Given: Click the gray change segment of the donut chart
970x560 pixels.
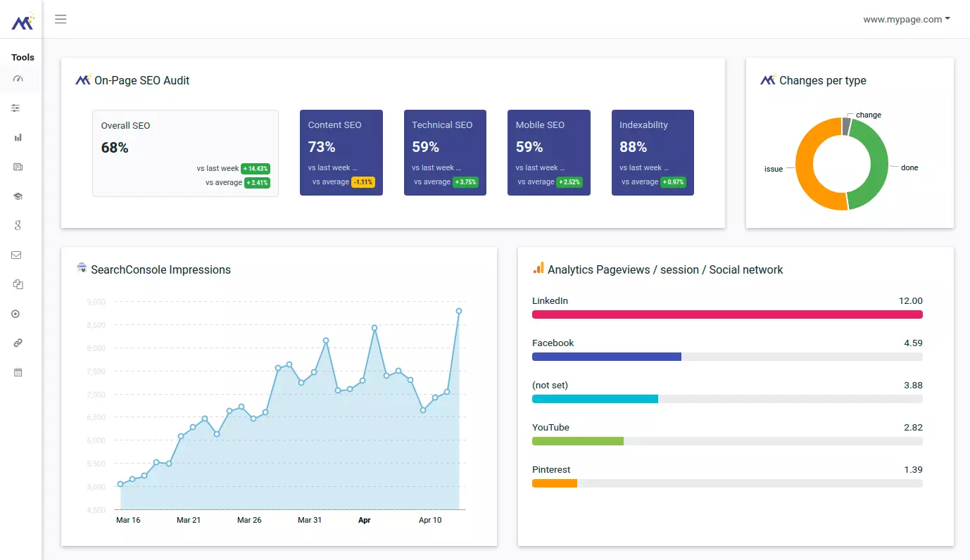Looking at the screenshot, I should click(x=846, y=126).
